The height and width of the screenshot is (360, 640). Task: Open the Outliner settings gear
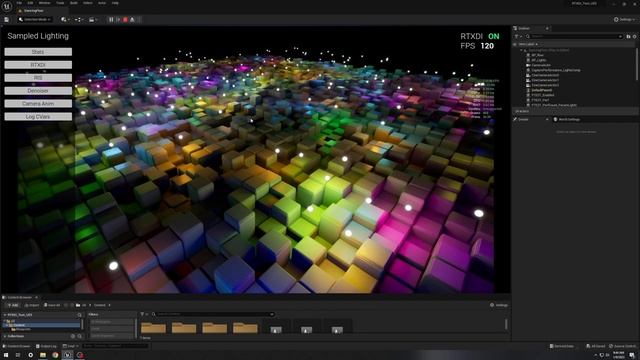(x=634, y=37)
